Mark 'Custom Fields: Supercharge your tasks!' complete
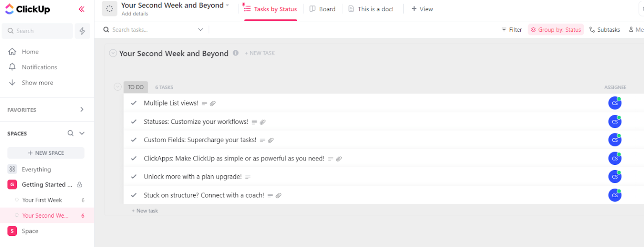Viewport: 644px width, 247px height. click(134, 140)
